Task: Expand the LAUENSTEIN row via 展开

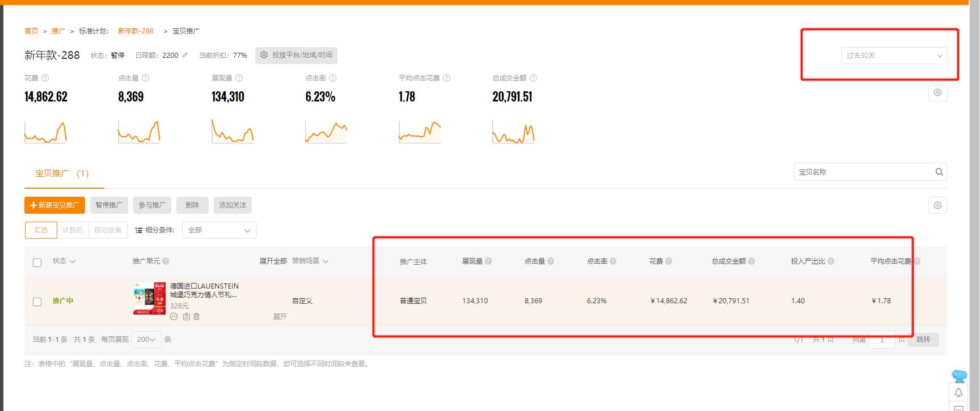Action: click(x=280, y=316)
